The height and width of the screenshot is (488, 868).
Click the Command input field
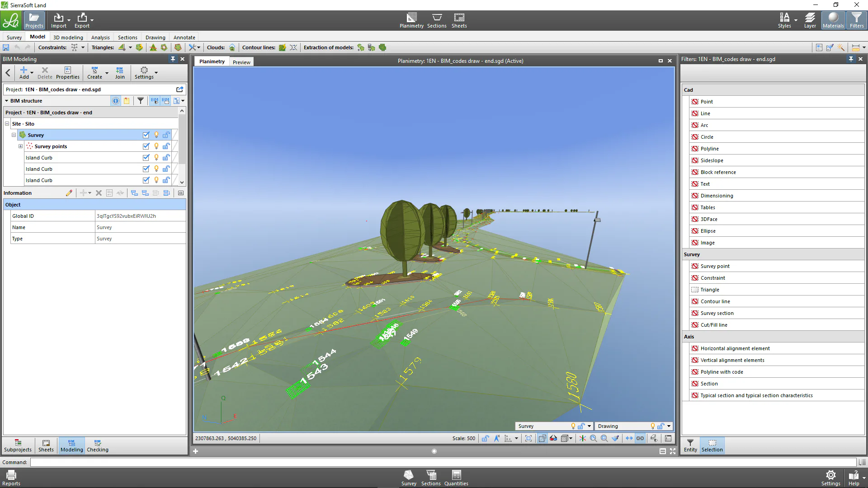coord(443,462)
